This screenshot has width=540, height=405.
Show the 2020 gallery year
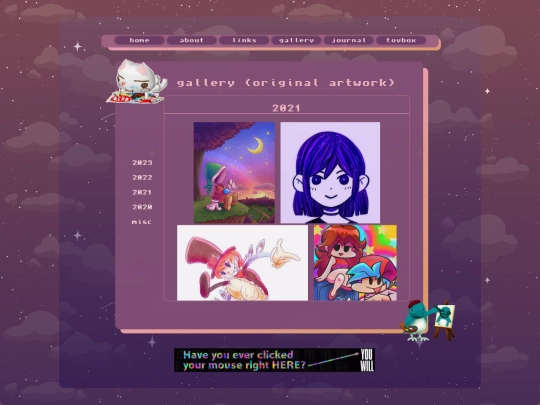(142, 207)
